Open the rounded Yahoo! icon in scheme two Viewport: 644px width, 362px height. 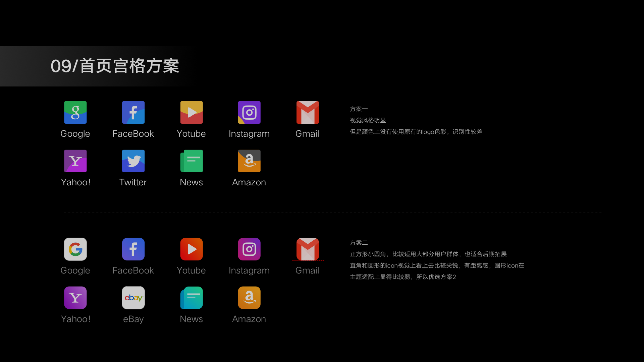[x=75, y=298]
